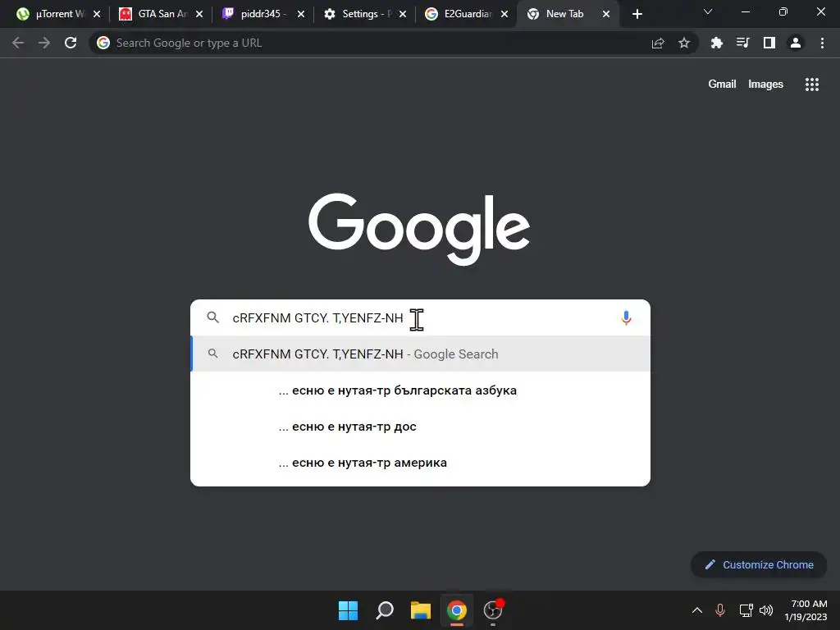
Task: Open a new tab with the plus button
Action: (x=637, y=14)
